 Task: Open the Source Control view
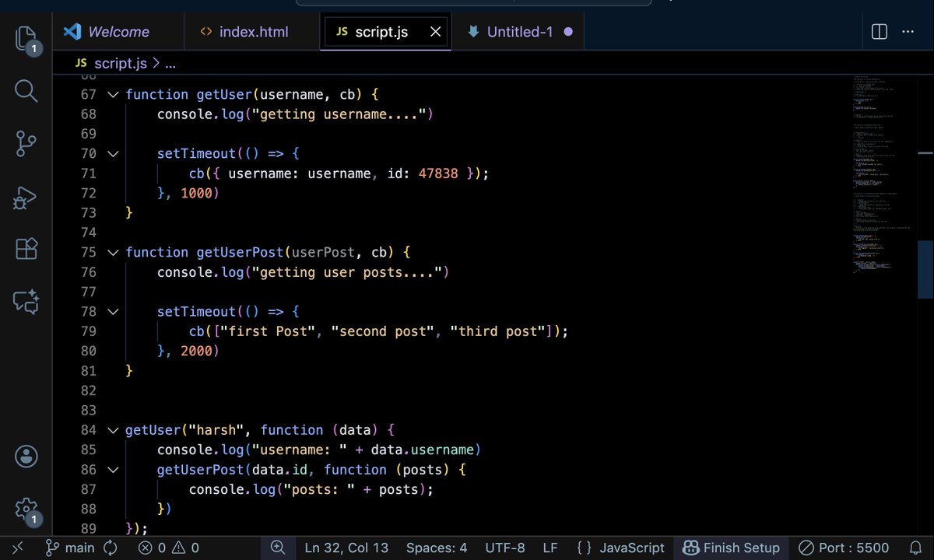click(x=26, y=144)
